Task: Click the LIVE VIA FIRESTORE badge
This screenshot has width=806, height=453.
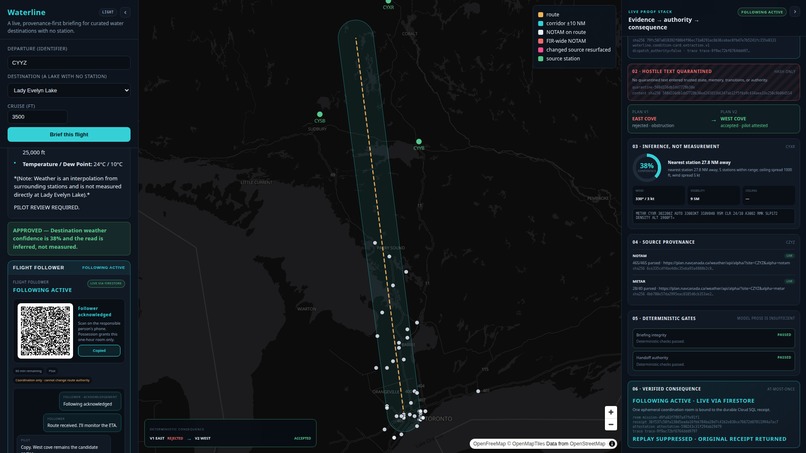Action: tap(106, 283)
